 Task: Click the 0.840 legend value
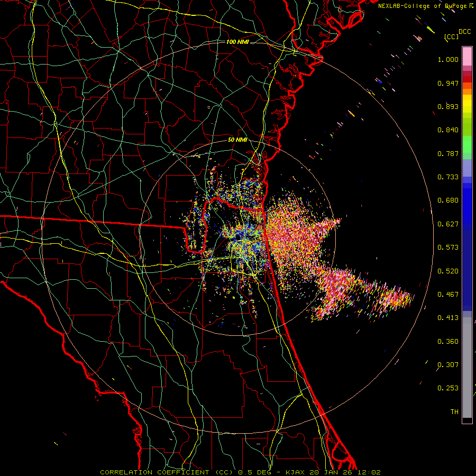pos(448,130)
